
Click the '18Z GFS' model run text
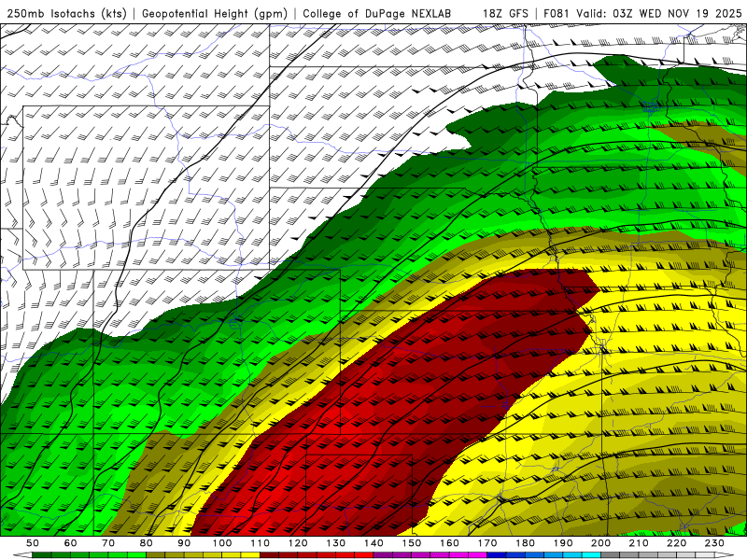[505, 13]
